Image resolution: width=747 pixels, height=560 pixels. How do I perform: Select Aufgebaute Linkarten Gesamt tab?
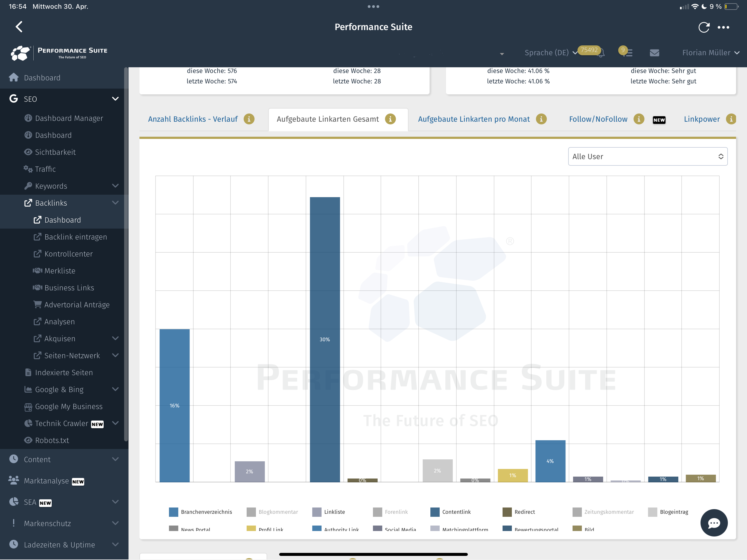(x=328, y=119)
